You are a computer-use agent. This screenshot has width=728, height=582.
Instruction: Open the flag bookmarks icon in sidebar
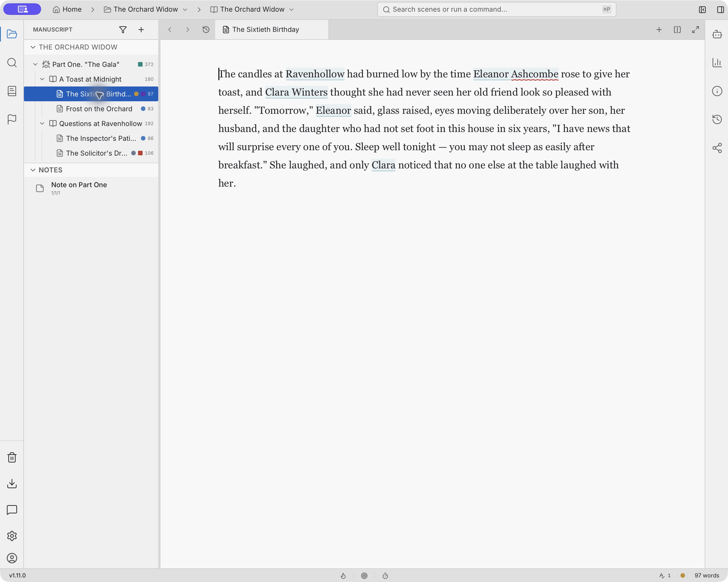tap(12, 119)
